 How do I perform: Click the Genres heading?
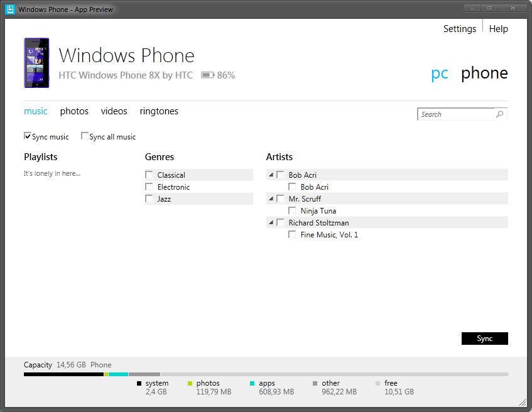tap(160, 157)
